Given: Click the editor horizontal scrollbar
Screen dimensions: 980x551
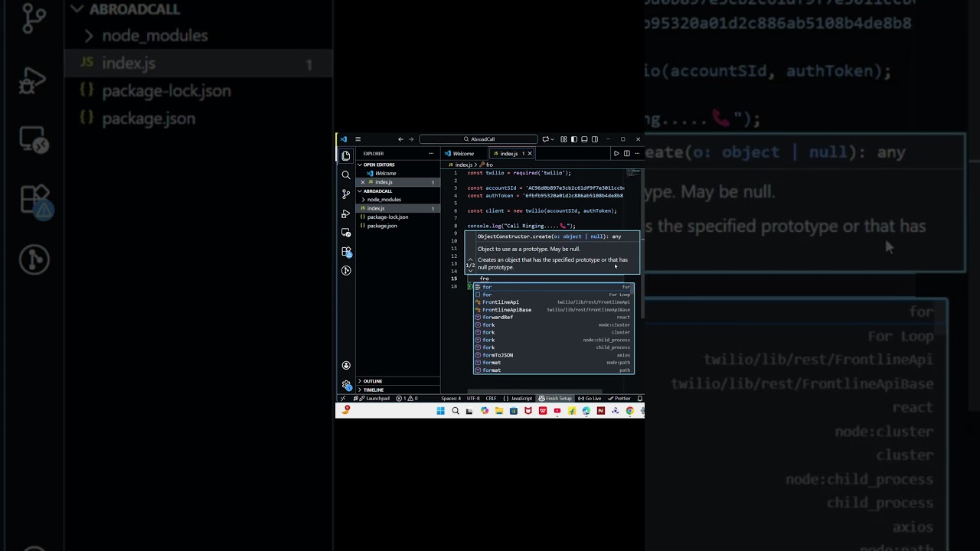Looking at the screenshot, I should [534, 392].
